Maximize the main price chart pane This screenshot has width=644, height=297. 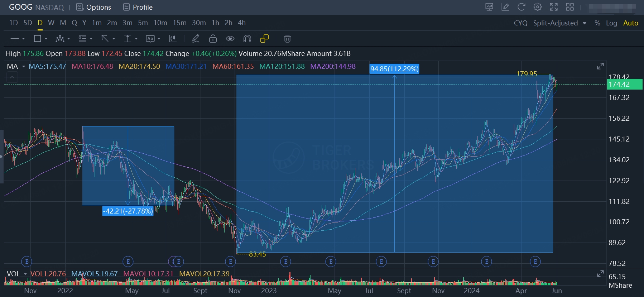coord(601,66)
